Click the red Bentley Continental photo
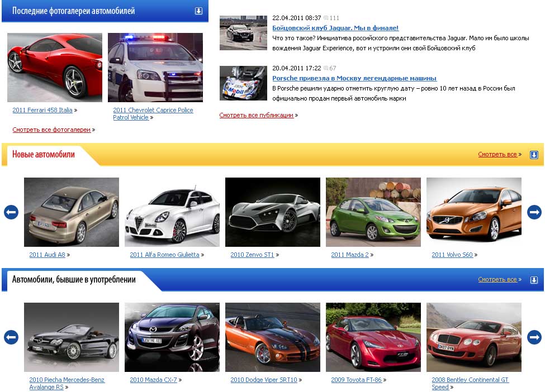 [x=474, y=337]
